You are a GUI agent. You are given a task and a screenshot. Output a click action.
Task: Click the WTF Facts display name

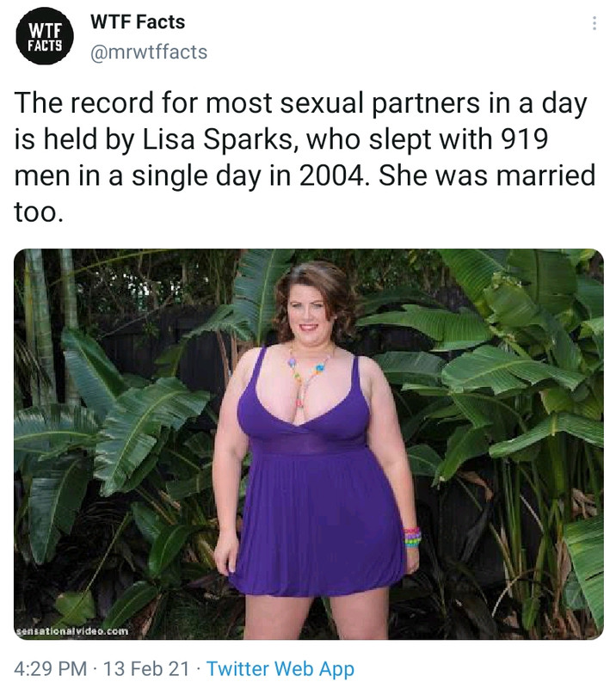click(x=138, y=21)
